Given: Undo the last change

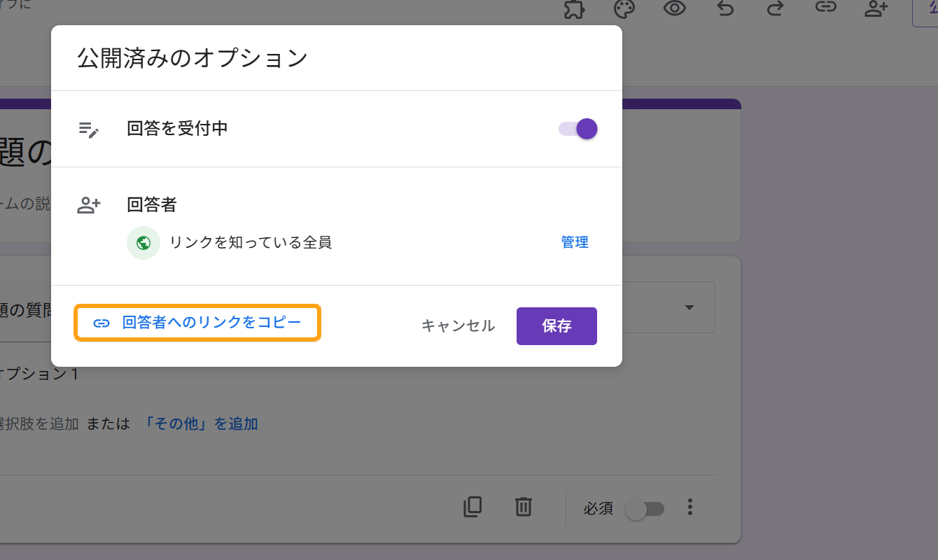Looking at the screenshot, I should (725, 8).
